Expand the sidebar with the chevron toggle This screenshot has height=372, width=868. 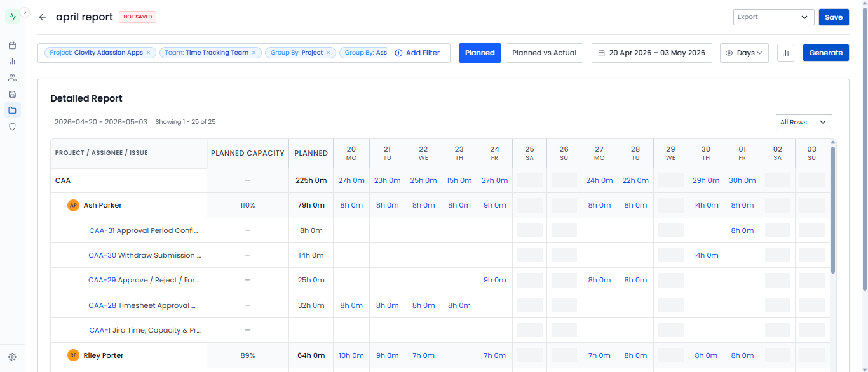[x=25, y=12]
